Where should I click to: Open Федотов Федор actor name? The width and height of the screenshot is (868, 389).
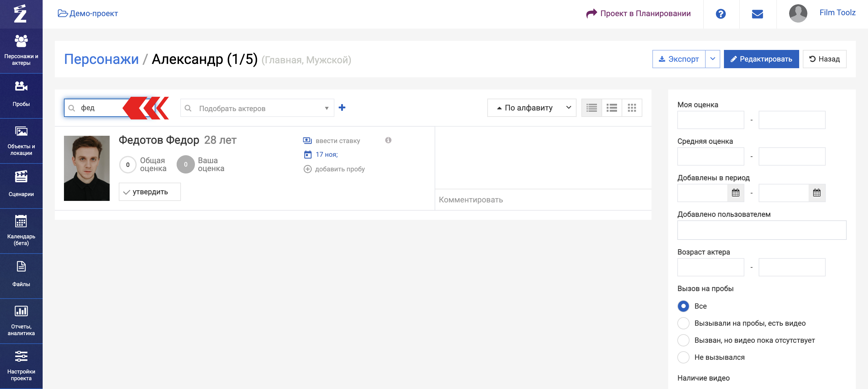[159, 140]
